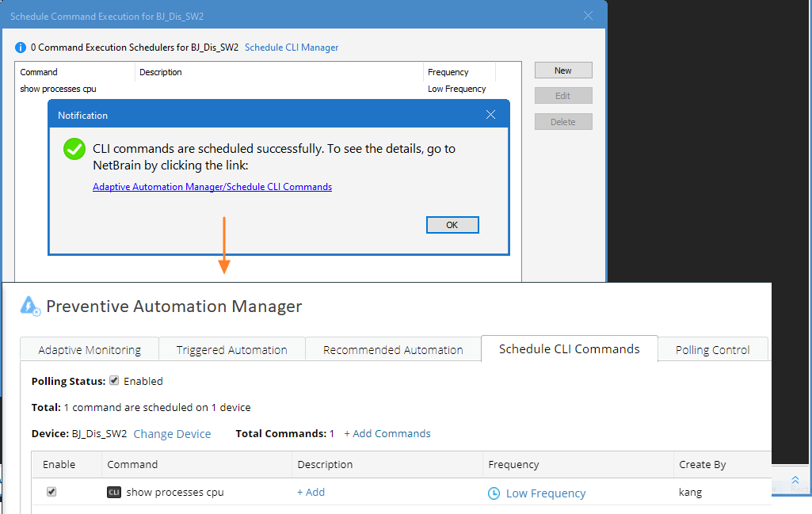
Task: Click the New button to create a scheduler
Action: tap(562, 70)
